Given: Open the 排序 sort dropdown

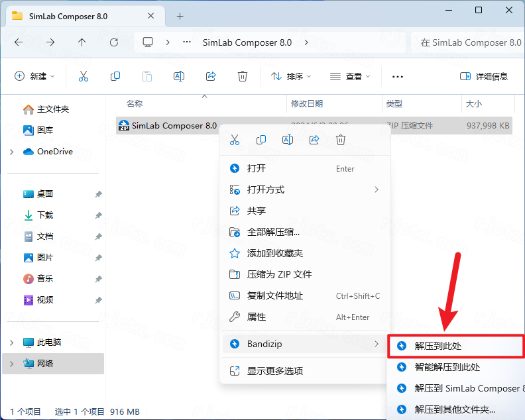Looking at the screenshot, I should [x=291, y=76].
